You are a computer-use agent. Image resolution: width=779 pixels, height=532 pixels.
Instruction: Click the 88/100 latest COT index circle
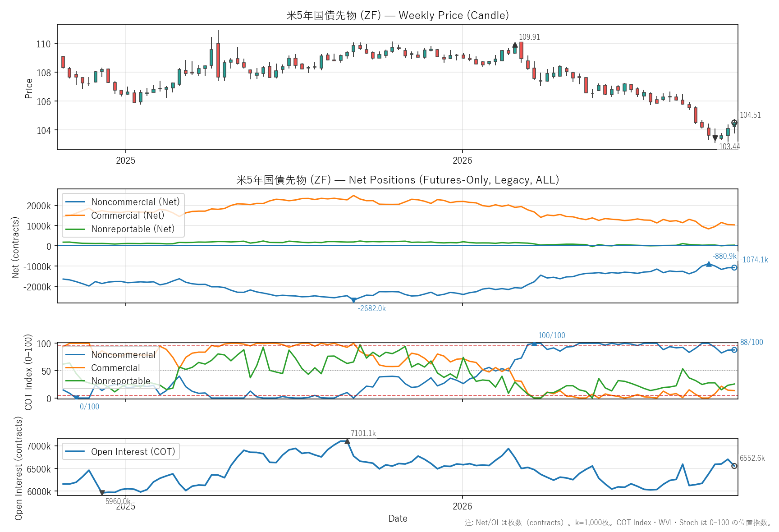click(x=734, y=350)
